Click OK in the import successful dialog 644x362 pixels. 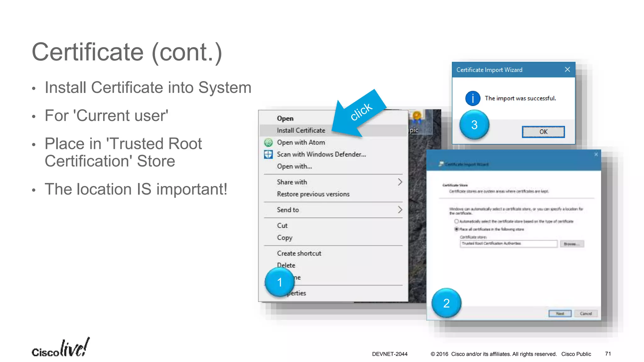point(543,132)
